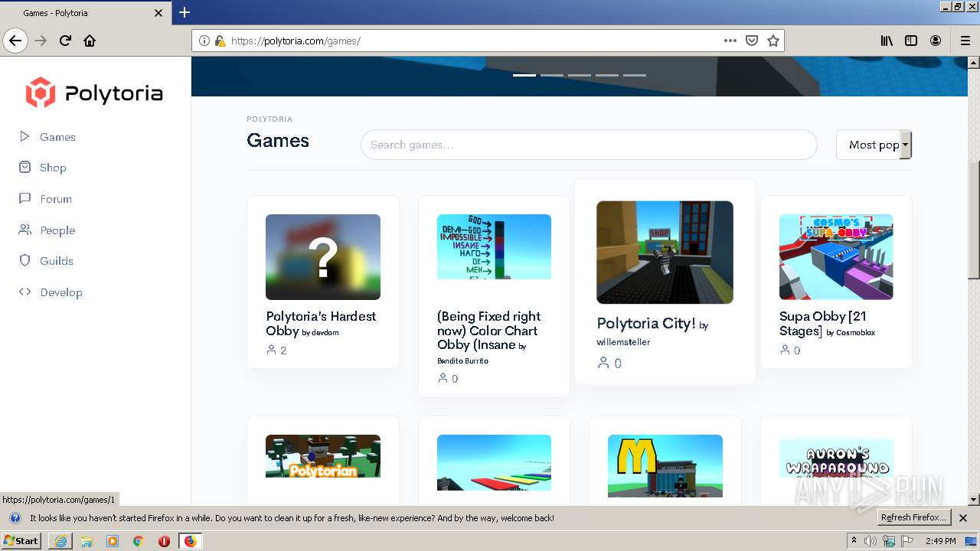Click the page vertical scrollbar thumb
This screenshot has width=980, height=551.
coord(973,220)
